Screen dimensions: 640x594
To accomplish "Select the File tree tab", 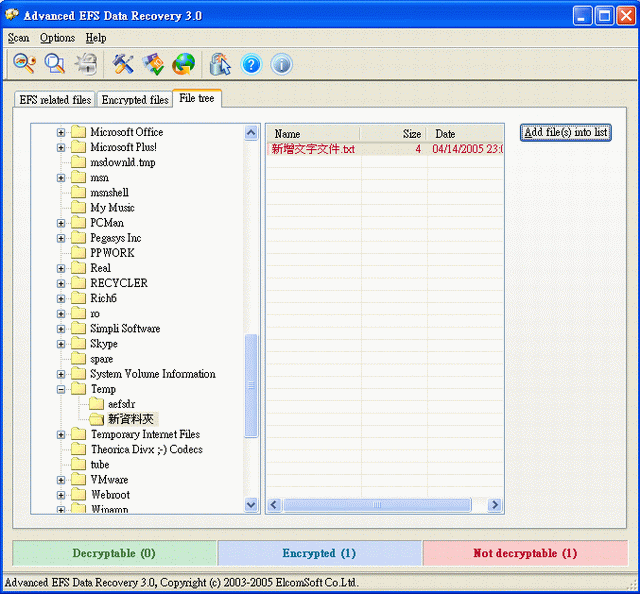I will pyautogui.click(x=197, y=98).
